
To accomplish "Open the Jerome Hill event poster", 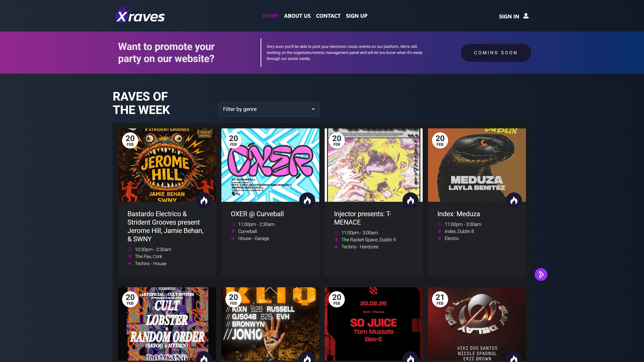I will coord(167,165).
